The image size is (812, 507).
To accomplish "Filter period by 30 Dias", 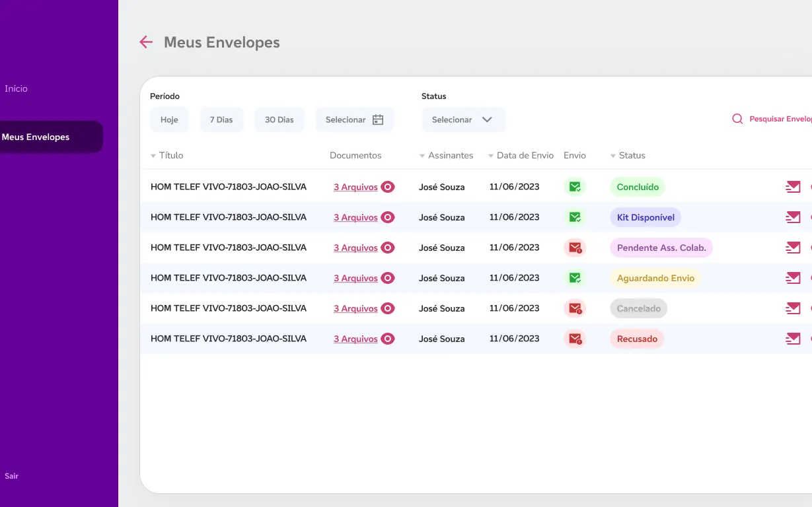I will click(279, 119).
